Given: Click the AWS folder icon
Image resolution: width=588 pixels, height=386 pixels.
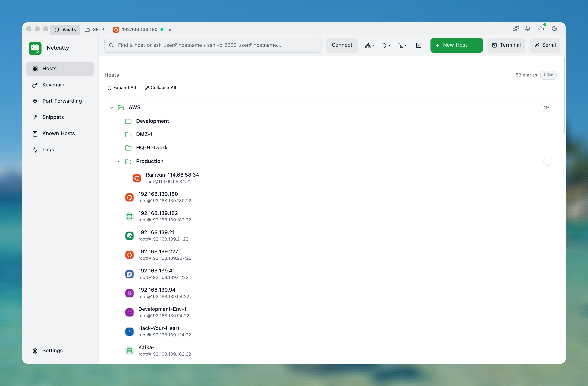Looking at the screenshot, I should point(121,108).
